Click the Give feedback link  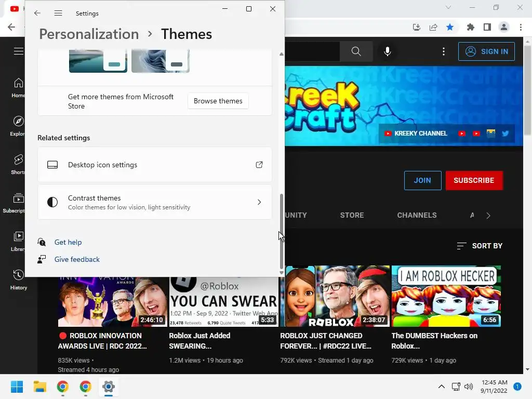click(77, 260)
